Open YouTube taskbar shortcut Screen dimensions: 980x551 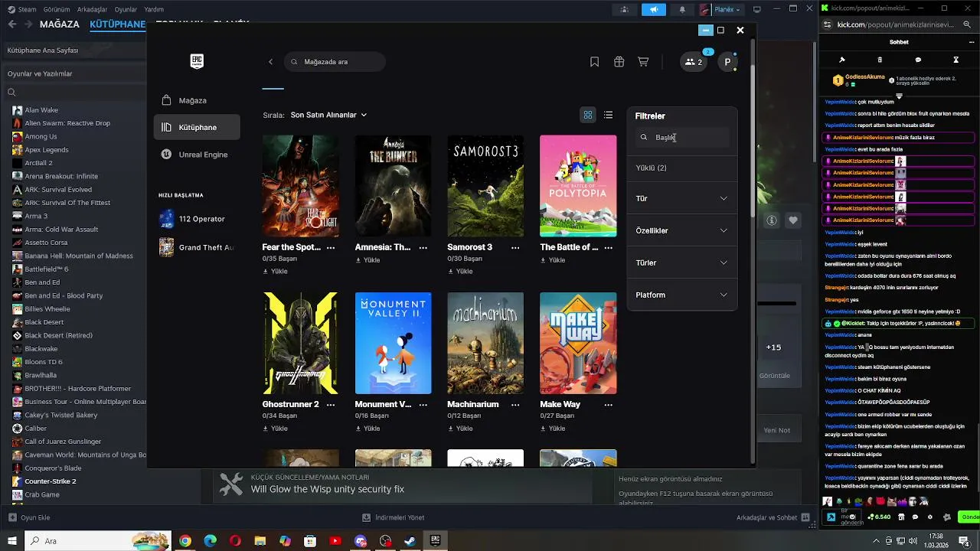point(335,541)
